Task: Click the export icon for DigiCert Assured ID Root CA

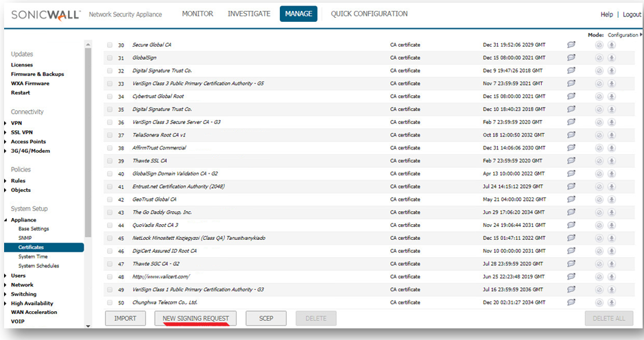Action: [611, 251]
